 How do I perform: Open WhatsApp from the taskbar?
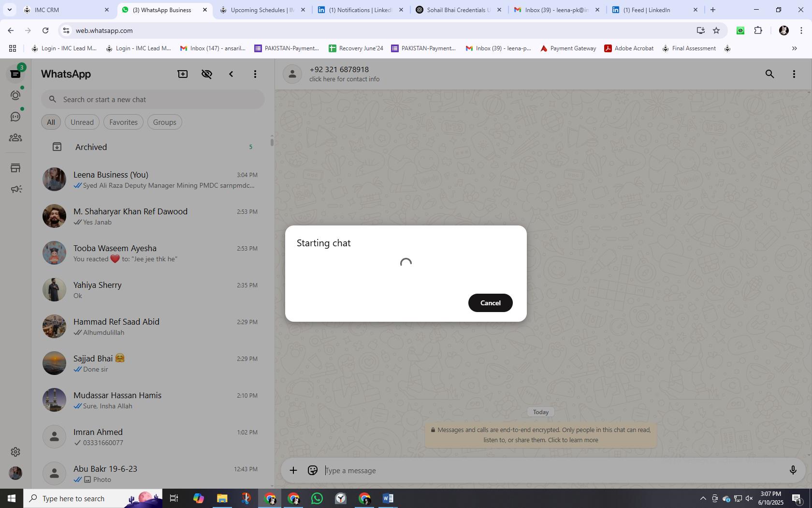(317, 498)
